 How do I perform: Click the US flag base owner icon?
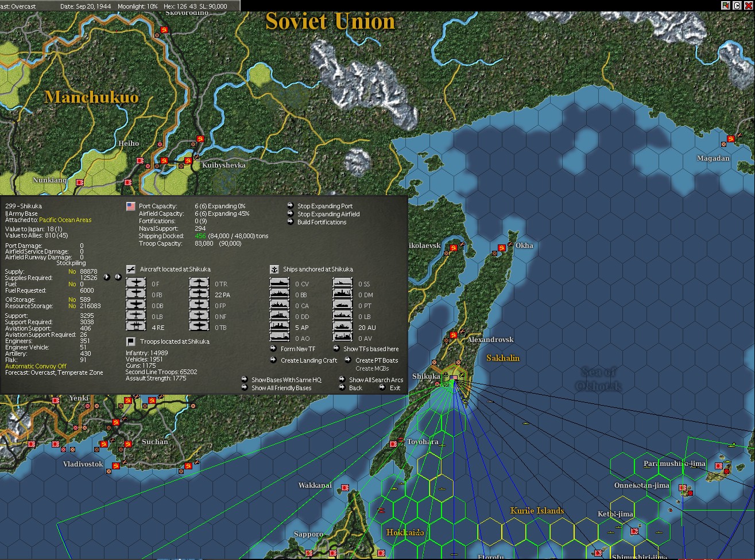(130, 206)
